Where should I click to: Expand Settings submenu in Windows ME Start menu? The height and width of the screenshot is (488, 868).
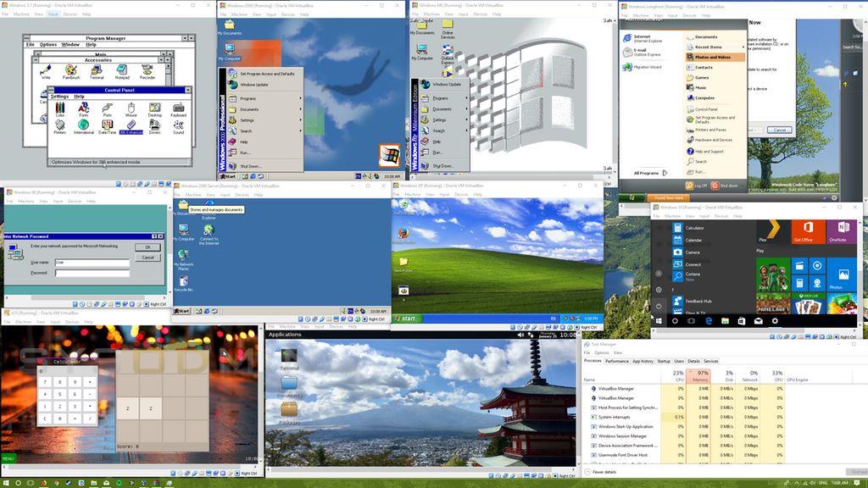point(444,119)
